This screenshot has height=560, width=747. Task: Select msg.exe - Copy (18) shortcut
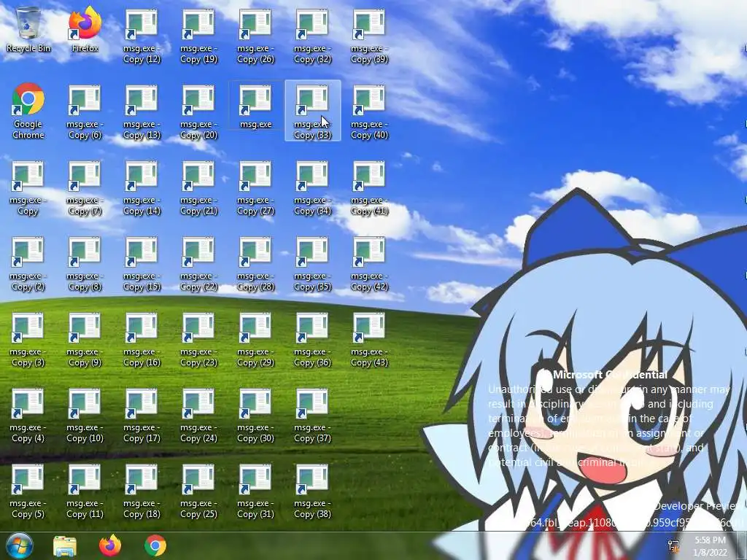[142, 491]
